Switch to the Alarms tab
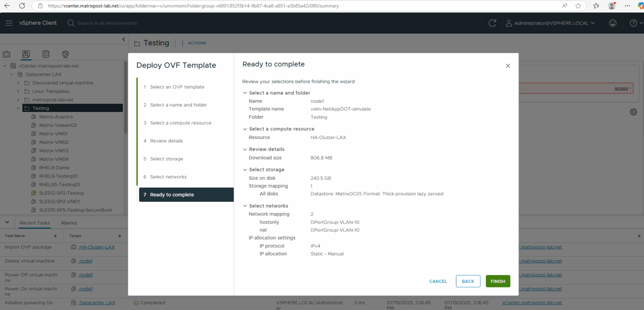Image resolution: width=644 pixels, height=310 pixels. [x=68, y=222]
